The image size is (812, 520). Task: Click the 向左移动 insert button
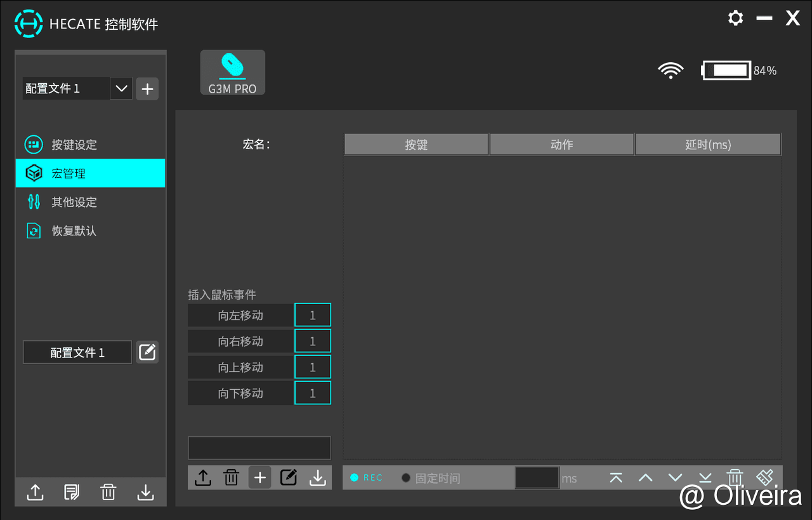click(x=240, y=316)
